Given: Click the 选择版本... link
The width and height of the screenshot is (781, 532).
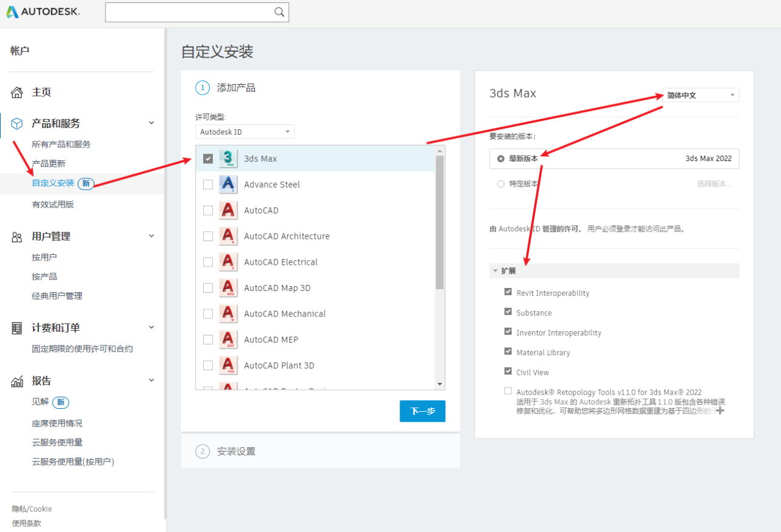Looking at the screenshot, I should click(714, 184).
